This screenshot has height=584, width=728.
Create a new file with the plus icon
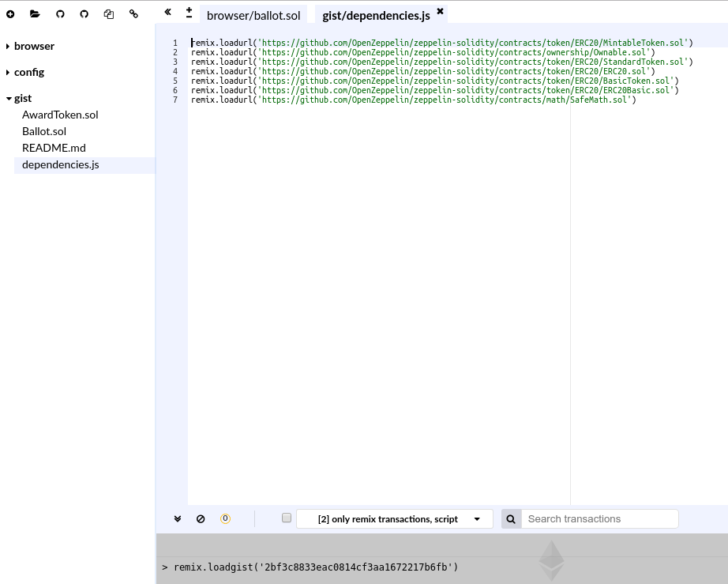pyautogui.click(x=10, y=14)
